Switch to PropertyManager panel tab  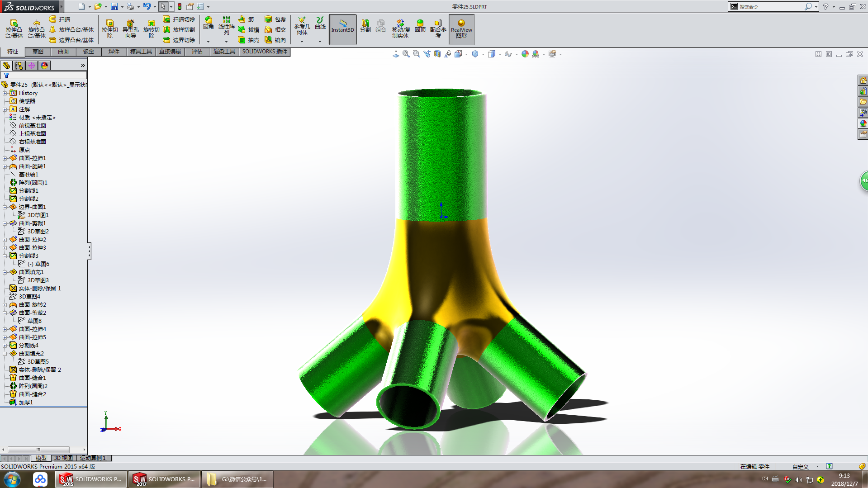19,66
